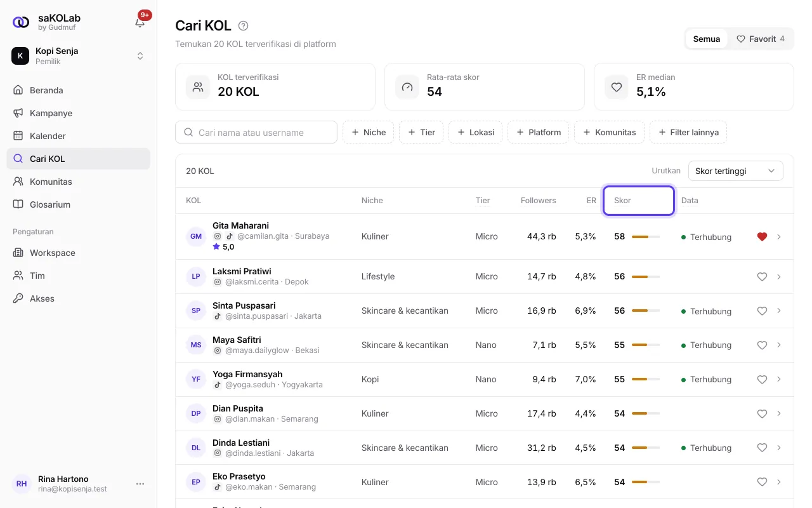Click the speedometer icon in Rata-rata skor card
Screen dimensions: 812x508
pos(407,87)
